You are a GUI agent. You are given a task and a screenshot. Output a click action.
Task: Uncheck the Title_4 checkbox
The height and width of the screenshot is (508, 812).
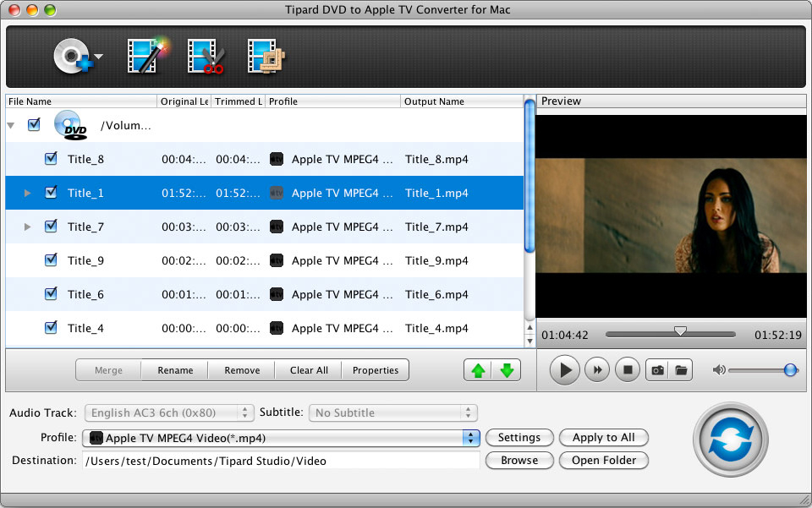[x=51, y=328]
